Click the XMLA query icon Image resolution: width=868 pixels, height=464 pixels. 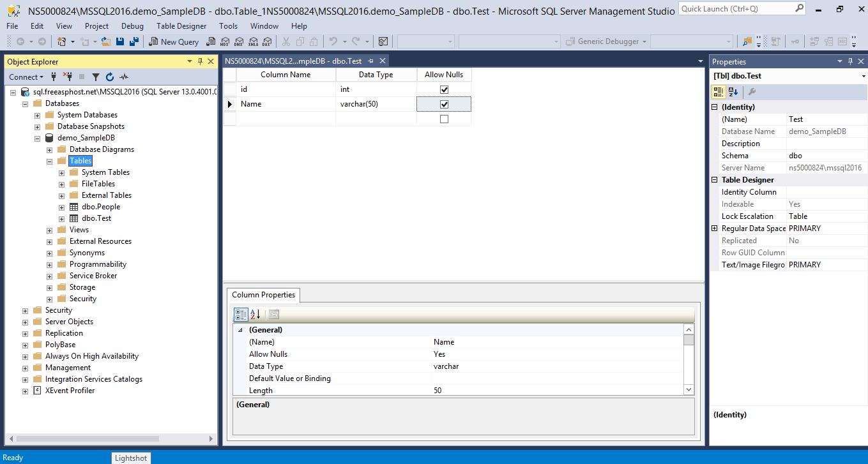253,41
